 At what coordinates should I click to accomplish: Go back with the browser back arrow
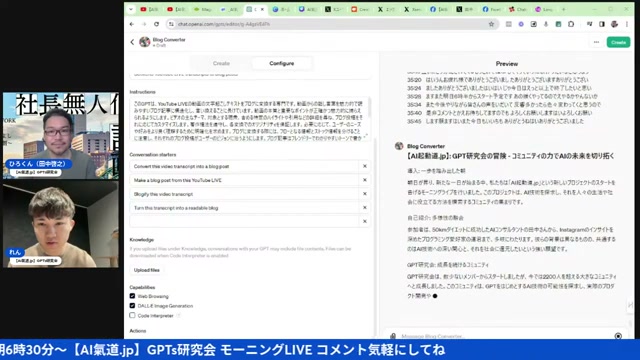click(132, 24)
